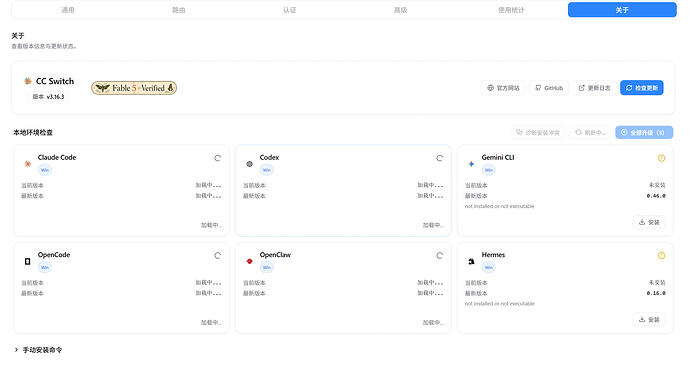Image resolution: width=690 pixels, height=367 pixels.
Task: Click the Claude Code loading spinner icon
Action: pyautogui.click(x=217, y=158)
